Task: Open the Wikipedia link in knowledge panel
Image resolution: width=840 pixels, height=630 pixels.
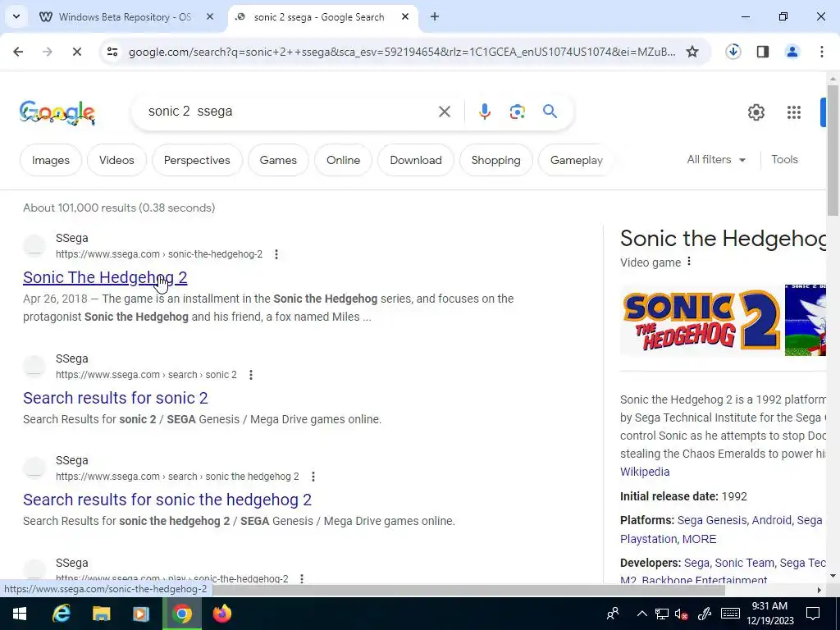Action: click(x=645, y=472)
